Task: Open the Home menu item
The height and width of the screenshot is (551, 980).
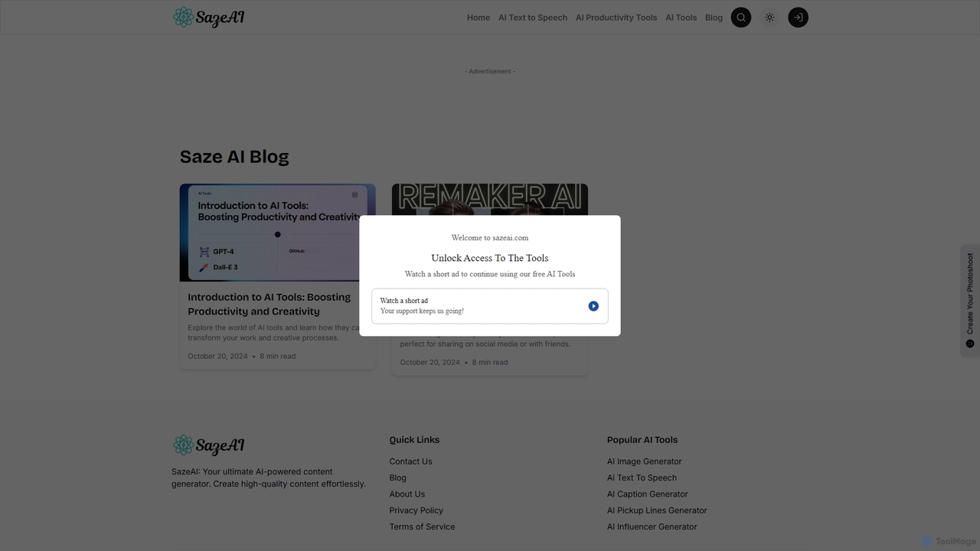Action: tap(479, 18)
